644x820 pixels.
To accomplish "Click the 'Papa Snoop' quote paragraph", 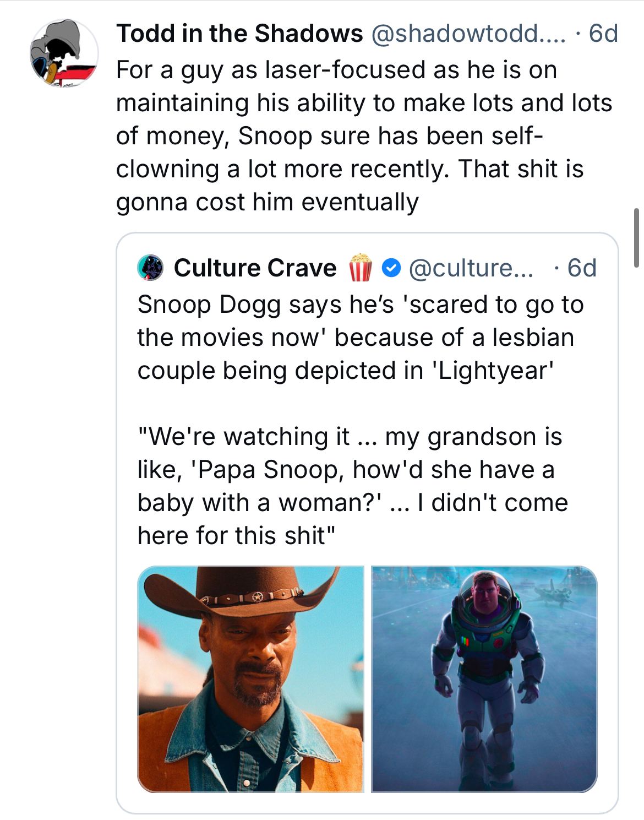I will click(x=352, y=486).
